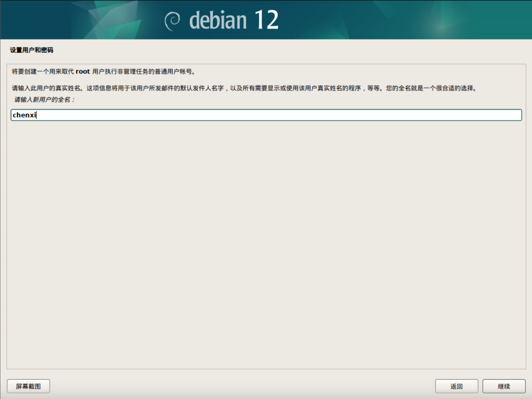
Task: Click the '您的全名' phrase in the description
Action: tap(398, 88)
